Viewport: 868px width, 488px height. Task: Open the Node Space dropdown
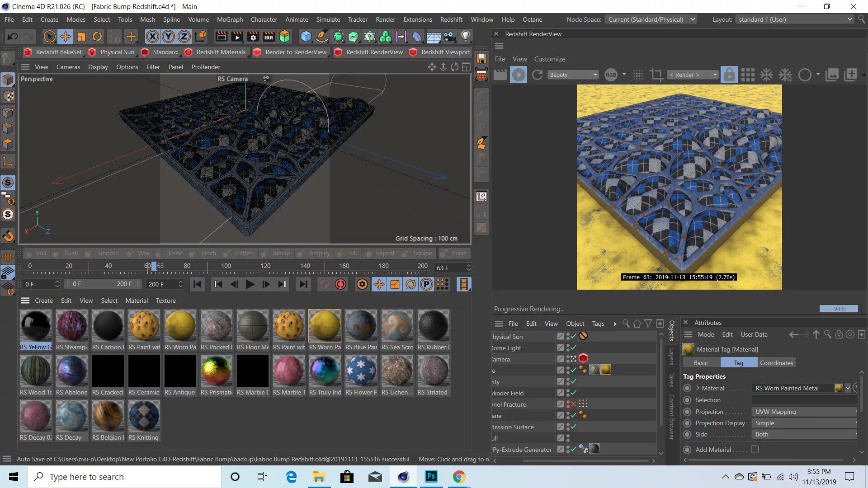(651, 19)
